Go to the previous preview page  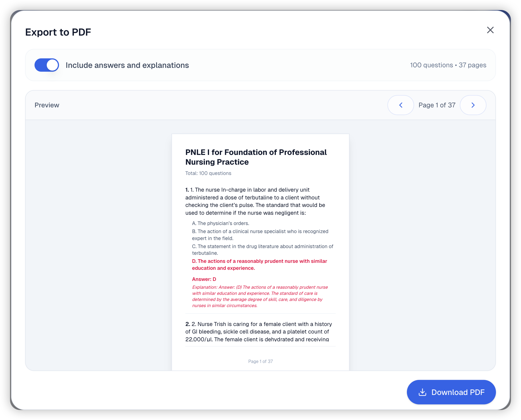pos(400,105)
